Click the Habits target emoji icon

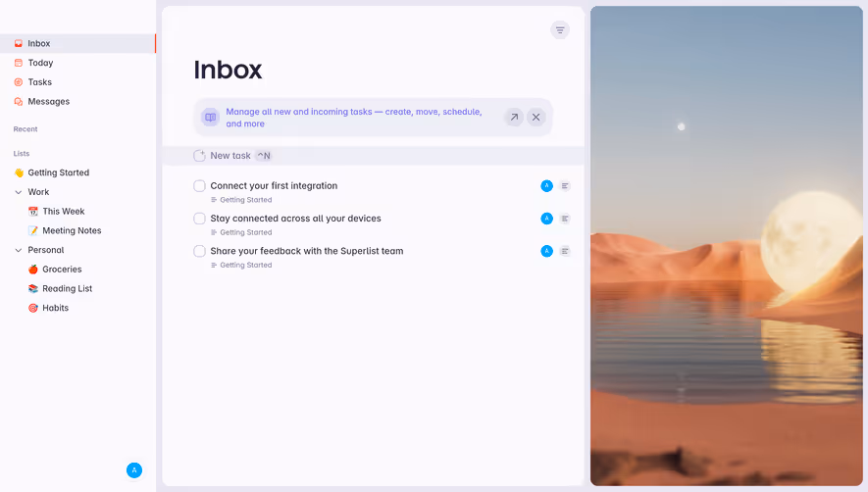33,309
